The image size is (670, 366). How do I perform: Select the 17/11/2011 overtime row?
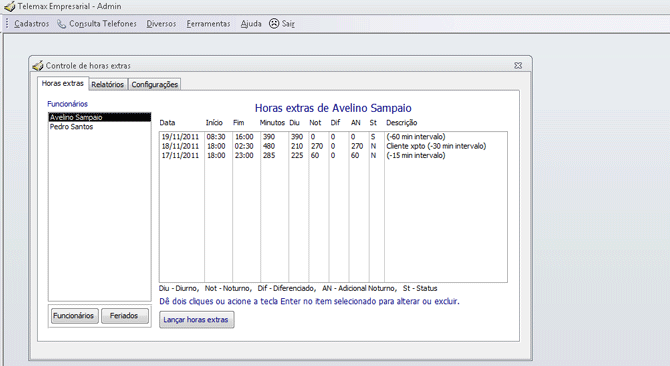coord(333,155)
